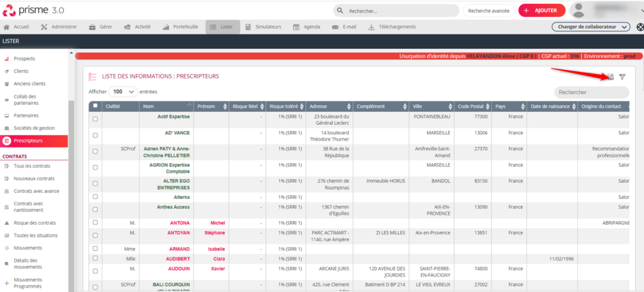Screen dimensions: 644x292
Task: Click the table search field
Action: 591,92
